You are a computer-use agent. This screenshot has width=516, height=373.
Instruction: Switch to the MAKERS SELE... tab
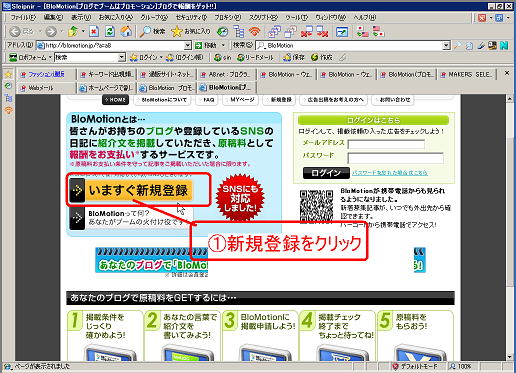pyautogui.click(x=467, y=75)
